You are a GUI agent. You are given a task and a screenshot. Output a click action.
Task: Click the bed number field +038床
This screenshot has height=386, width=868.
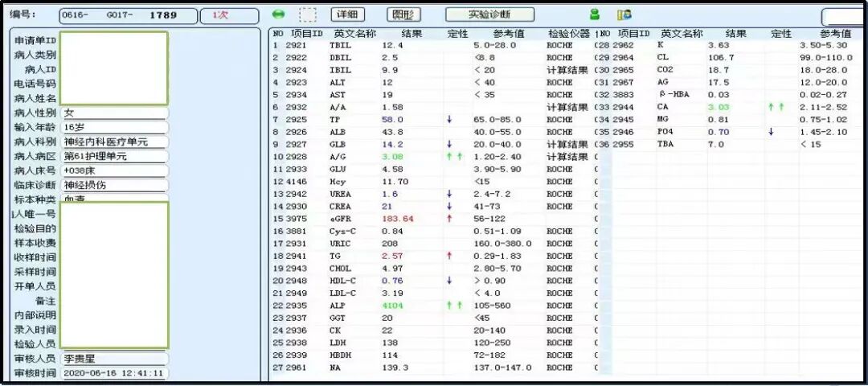[113, 170]
